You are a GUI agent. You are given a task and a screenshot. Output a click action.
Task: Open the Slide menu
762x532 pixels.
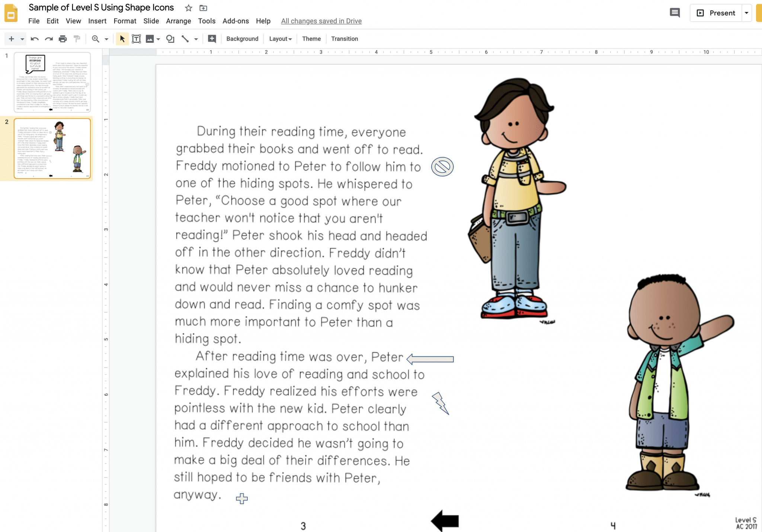[151, 21]
